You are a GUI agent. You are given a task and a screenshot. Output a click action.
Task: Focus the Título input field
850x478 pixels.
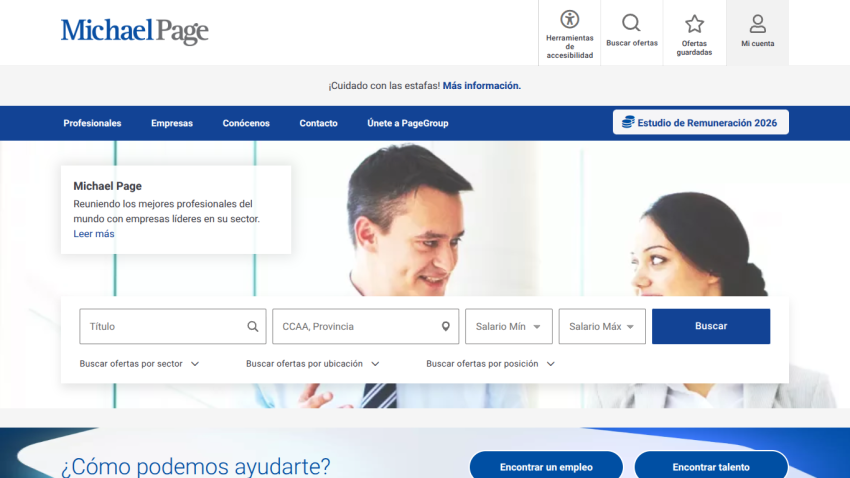tap(172, 326)
